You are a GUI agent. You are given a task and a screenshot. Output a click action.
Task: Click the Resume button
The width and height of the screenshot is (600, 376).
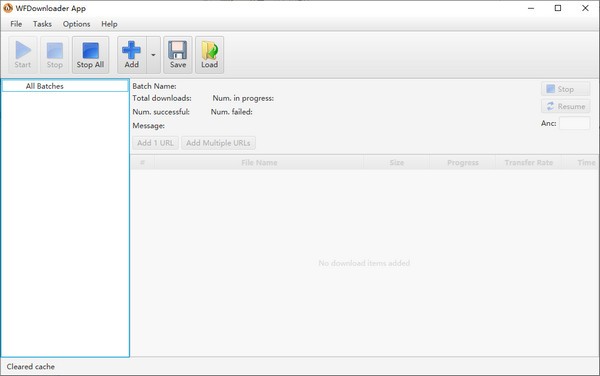pos(566,106)
